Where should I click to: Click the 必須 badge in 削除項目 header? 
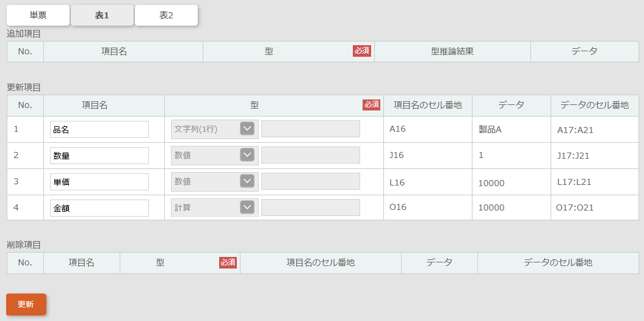[228, 262]
